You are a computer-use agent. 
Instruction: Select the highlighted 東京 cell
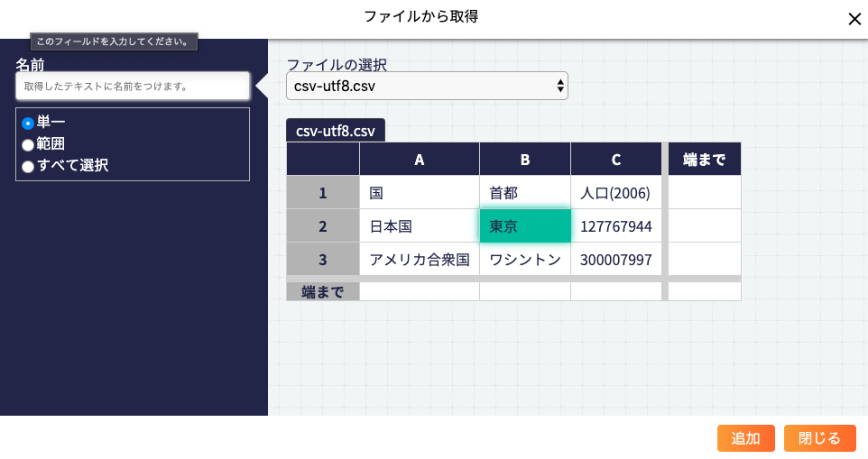(525, 225)
